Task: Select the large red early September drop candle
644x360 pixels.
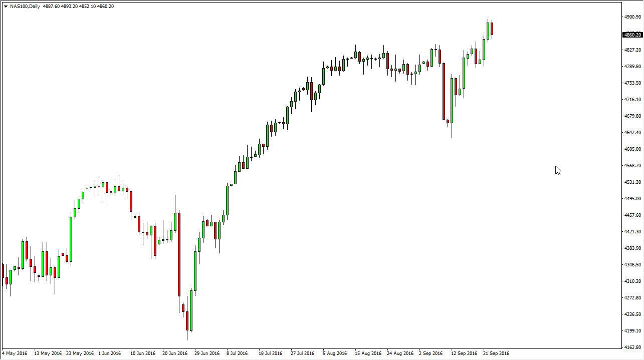Action: click(x=444, y=90)
